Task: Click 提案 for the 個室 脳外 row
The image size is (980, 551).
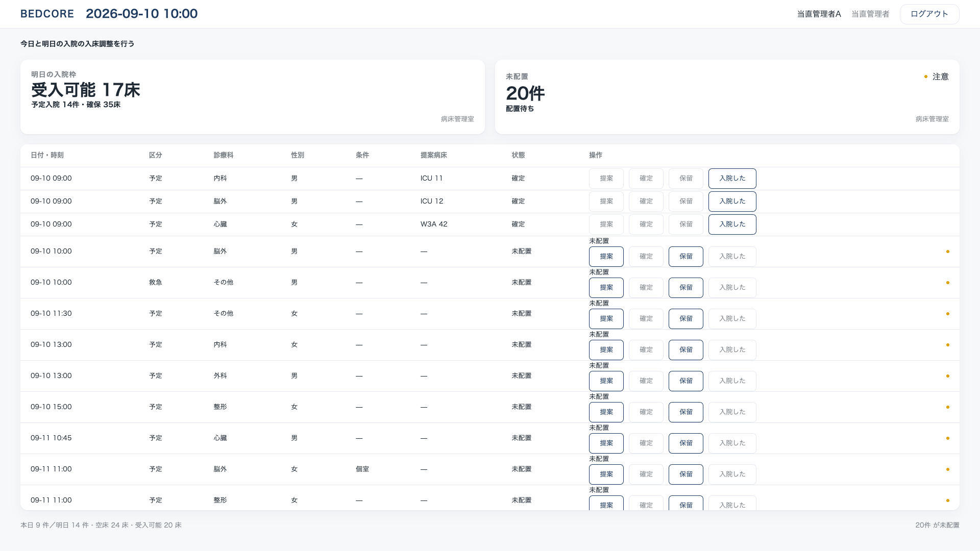Action: [606, 474]
